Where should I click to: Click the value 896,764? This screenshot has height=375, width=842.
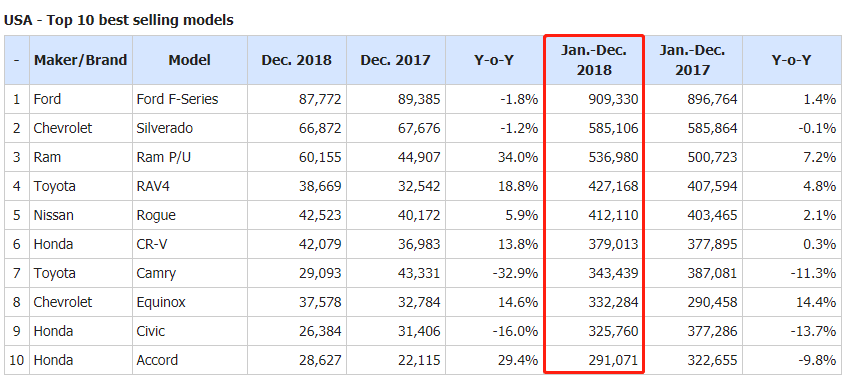712,99
